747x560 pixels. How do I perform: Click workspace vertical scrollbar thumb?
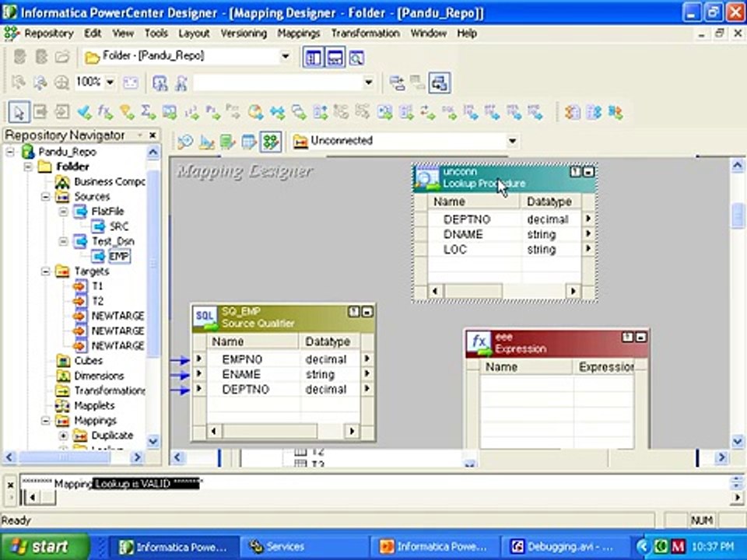(738, 215)
